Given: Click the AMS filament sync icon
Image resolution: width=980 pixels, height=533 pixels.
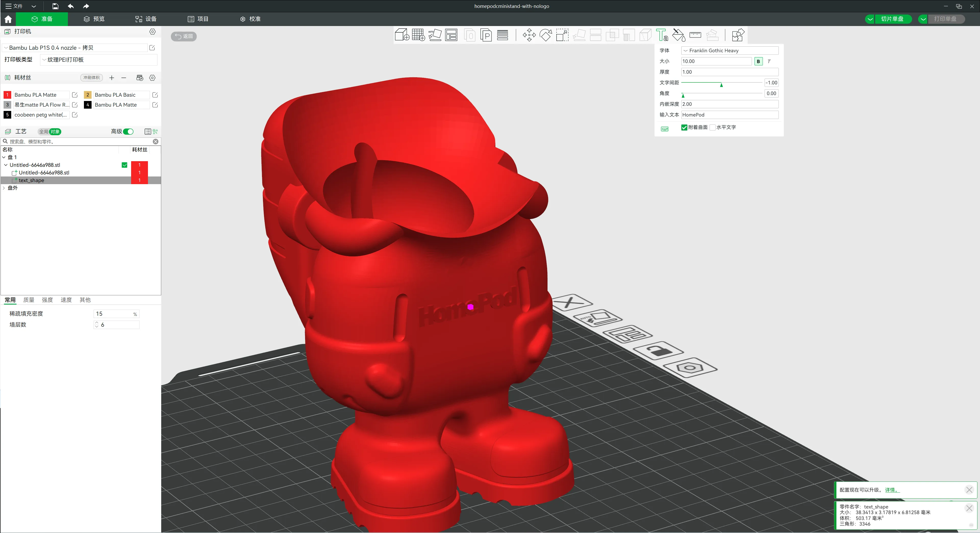Looking at the screenshot, I should pyautogui.click(x=140, y=78).
